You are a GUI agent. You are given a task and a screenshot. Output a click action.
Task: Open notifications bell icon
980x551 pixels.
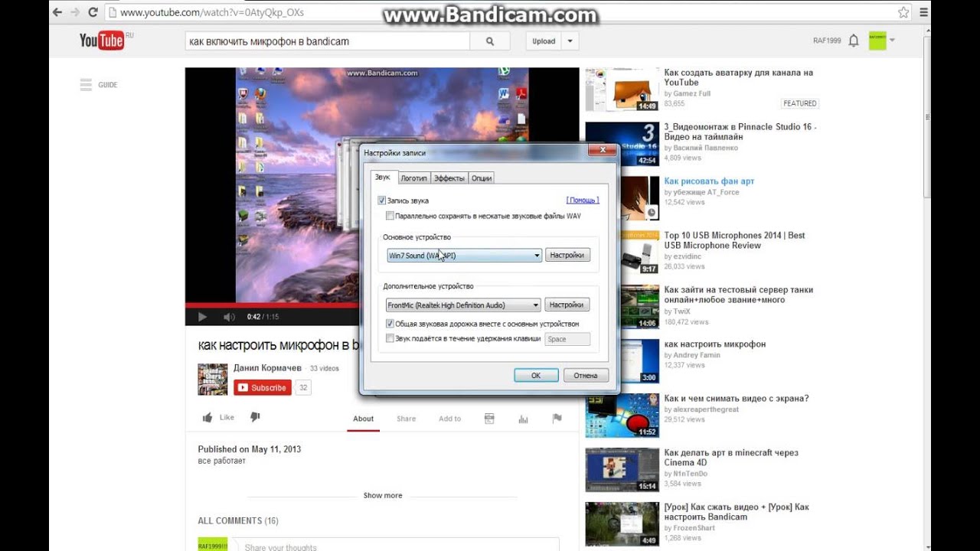pos(854,41)
